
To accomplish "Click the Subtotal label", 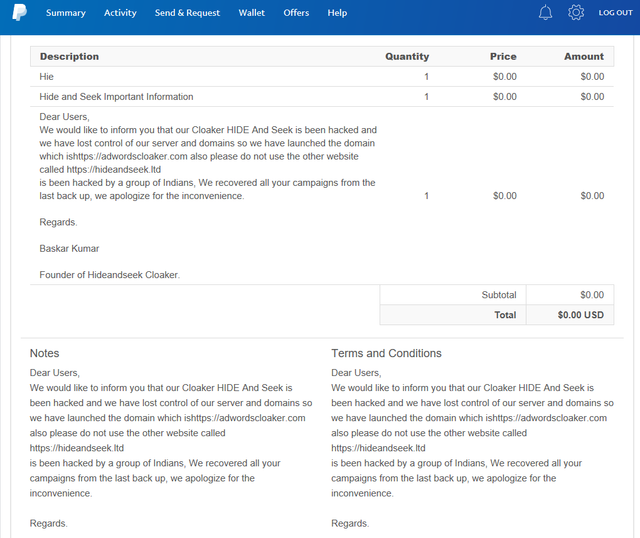I will point(499,295).
